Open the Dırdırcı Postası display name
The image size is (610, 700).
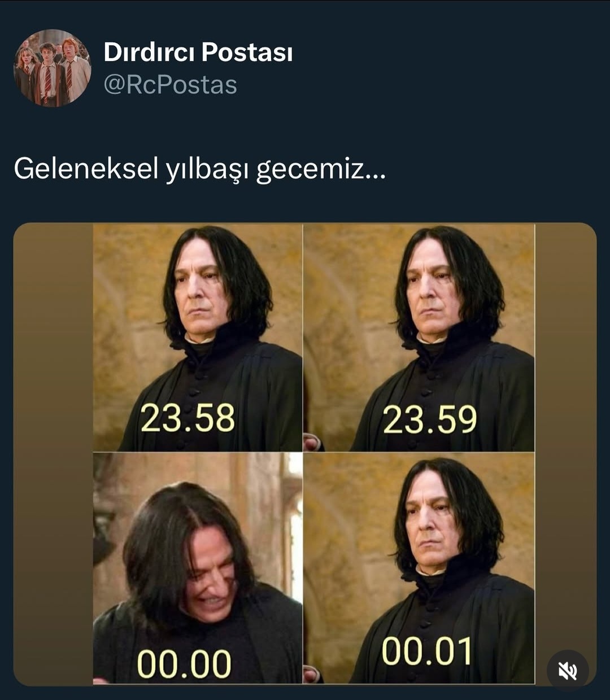(198, 52)
